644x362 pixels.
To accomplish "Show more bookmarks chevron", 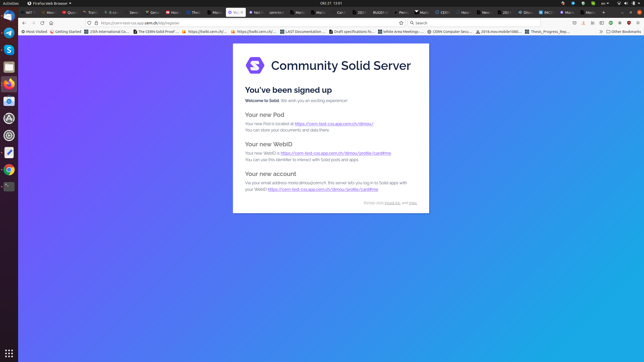I will click(x=601, y=32).
